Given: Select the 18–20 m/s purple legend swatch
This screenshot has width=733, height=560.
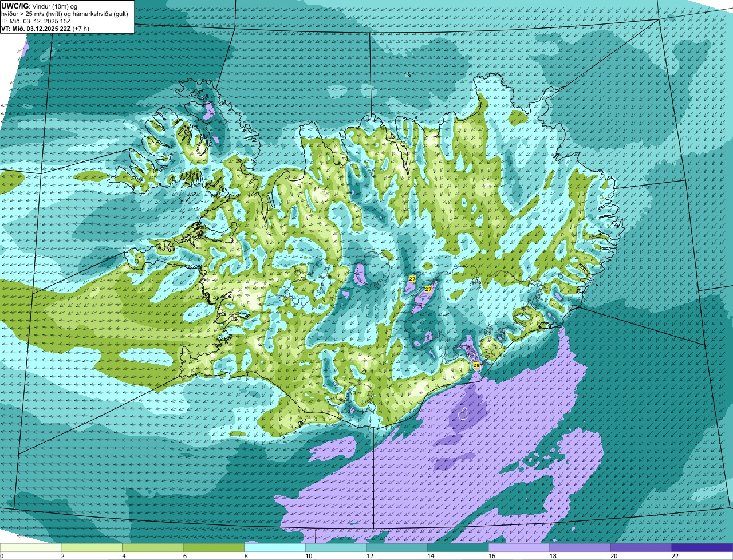Looking at the screenshot, I should pos(580,547).
